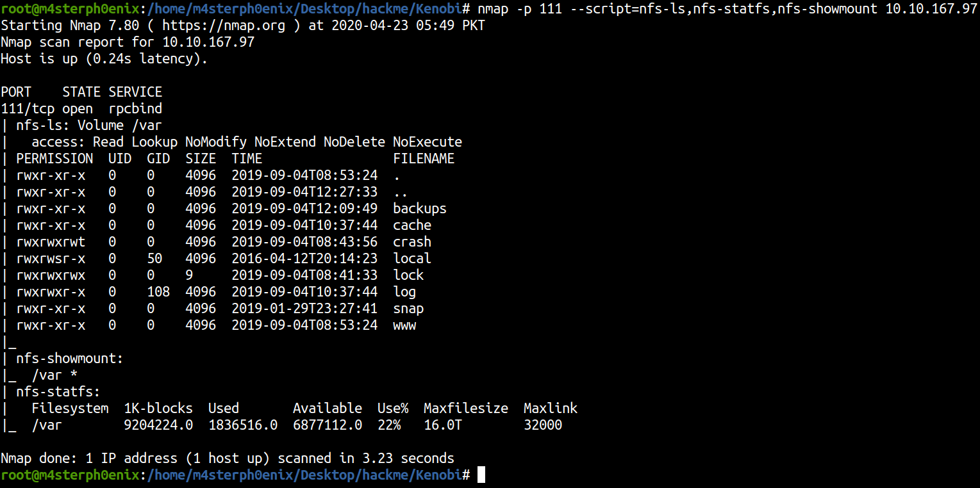Screen dimensions: 980x488
Task: Click the FILENAME column header
Action: point(424,159)
